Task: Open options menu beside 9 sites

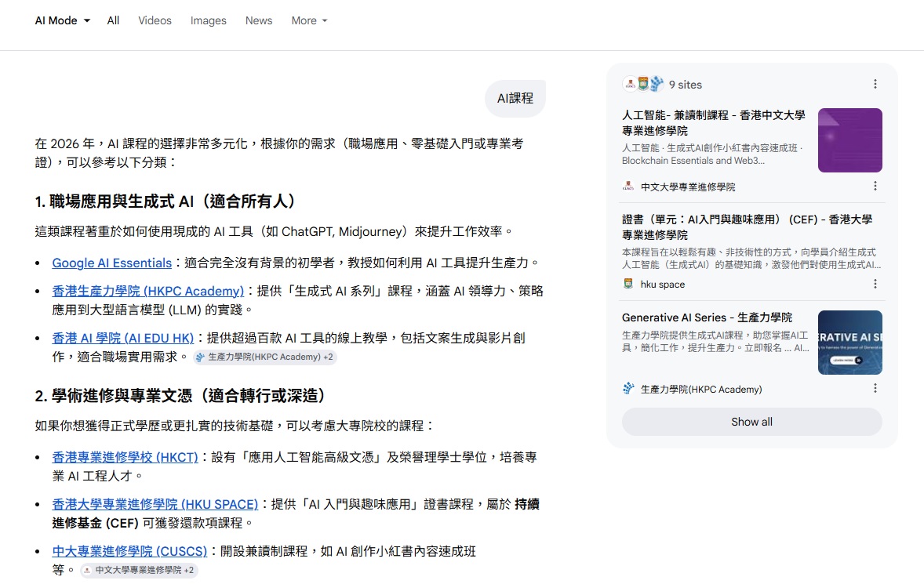Action: tap(875, 84)
